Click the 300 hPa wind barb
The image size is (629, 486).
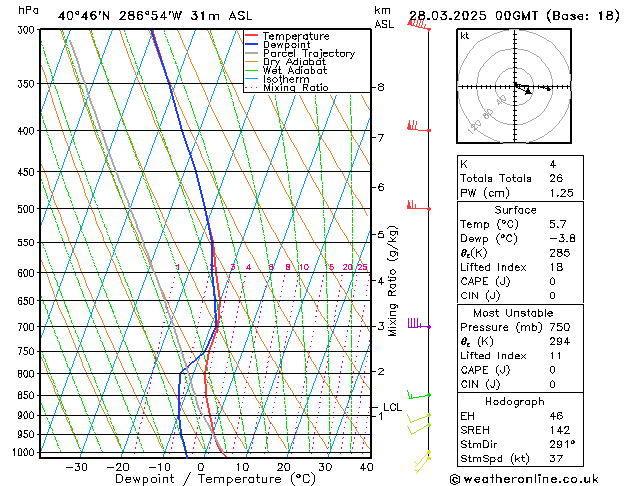point(419,25)
